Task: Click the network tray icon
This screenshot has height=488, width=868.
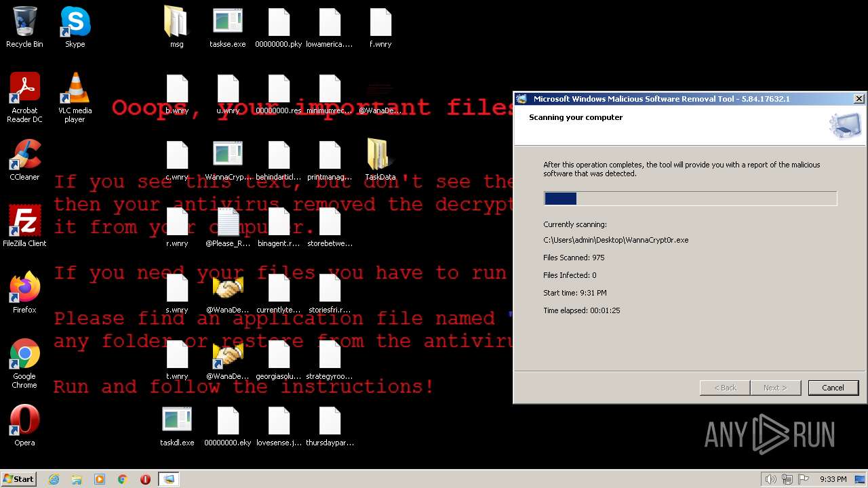Action: [x=787, y=479]
